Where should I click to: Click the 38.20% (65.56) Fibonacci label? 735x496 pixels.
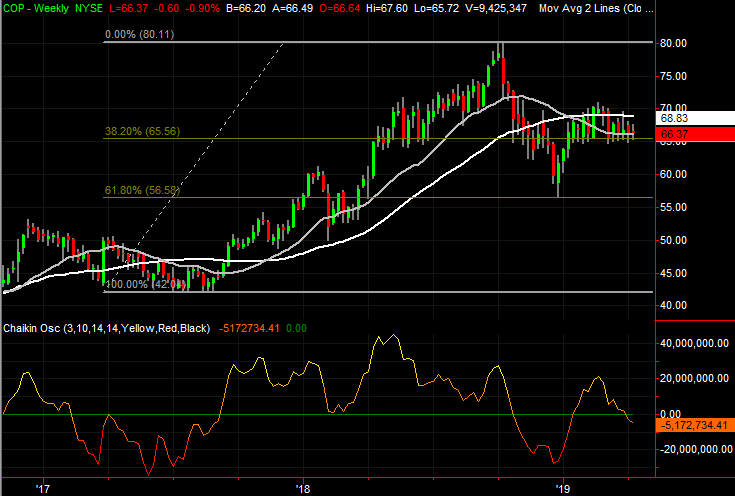[x=145, y=131]
